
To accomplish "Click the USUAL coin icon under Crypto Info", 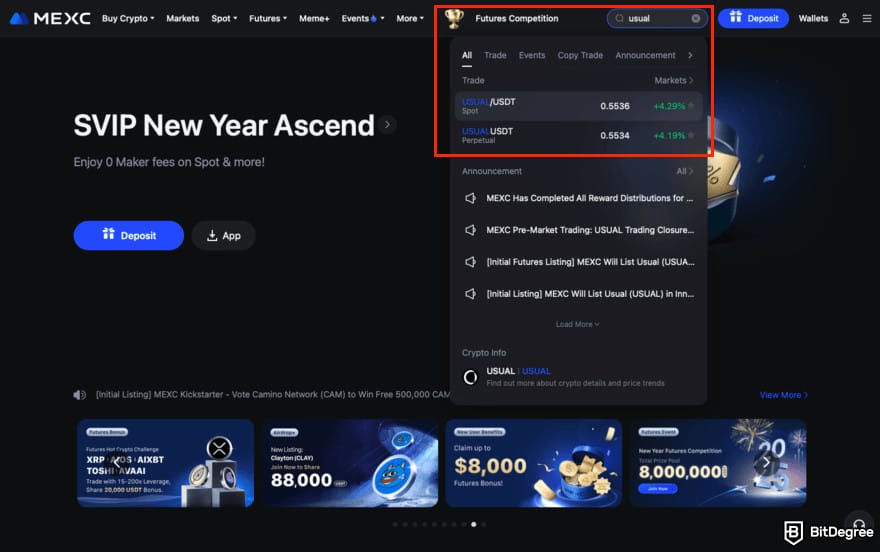I will [x=470, y=377].
